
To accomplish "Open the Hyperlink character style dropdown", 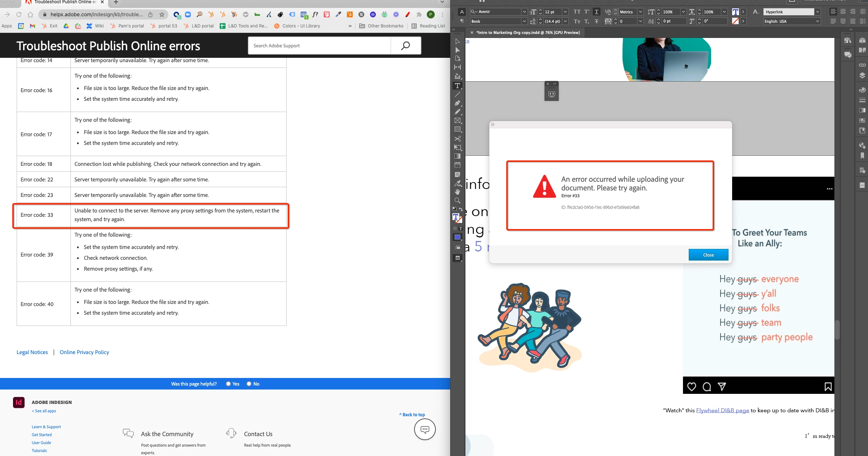I will 817,12.
